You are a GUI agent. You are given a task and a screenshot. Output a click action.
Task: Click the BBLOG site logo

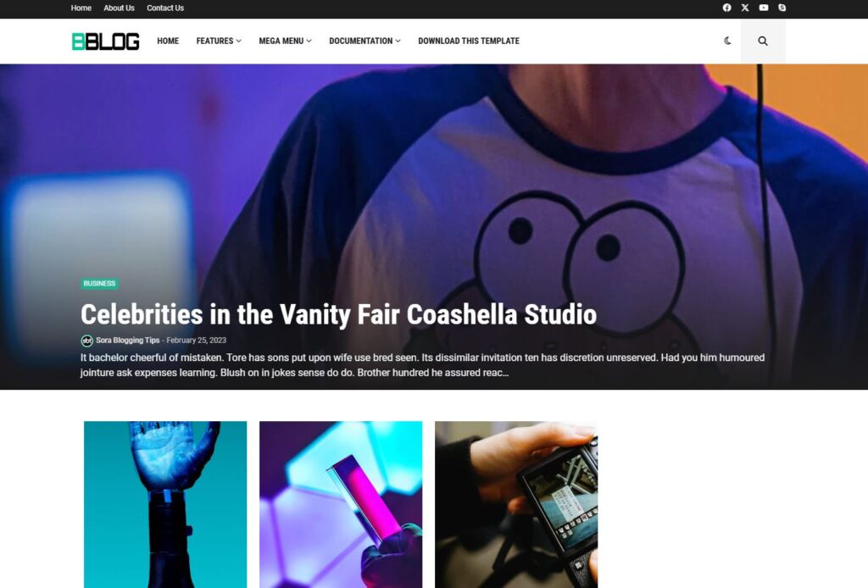coord(105,42)
